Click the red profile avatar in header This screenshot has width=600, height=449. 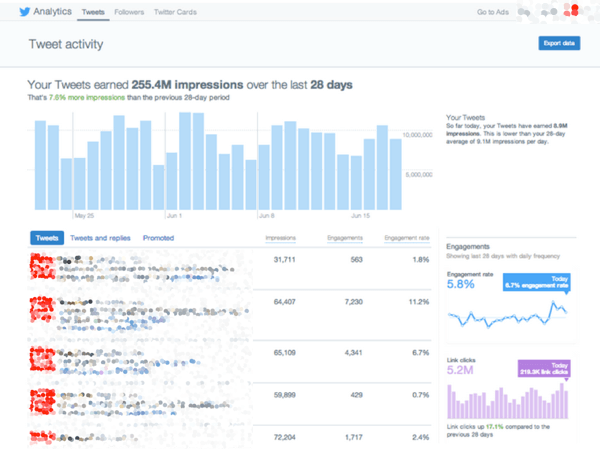click(571, 10)
